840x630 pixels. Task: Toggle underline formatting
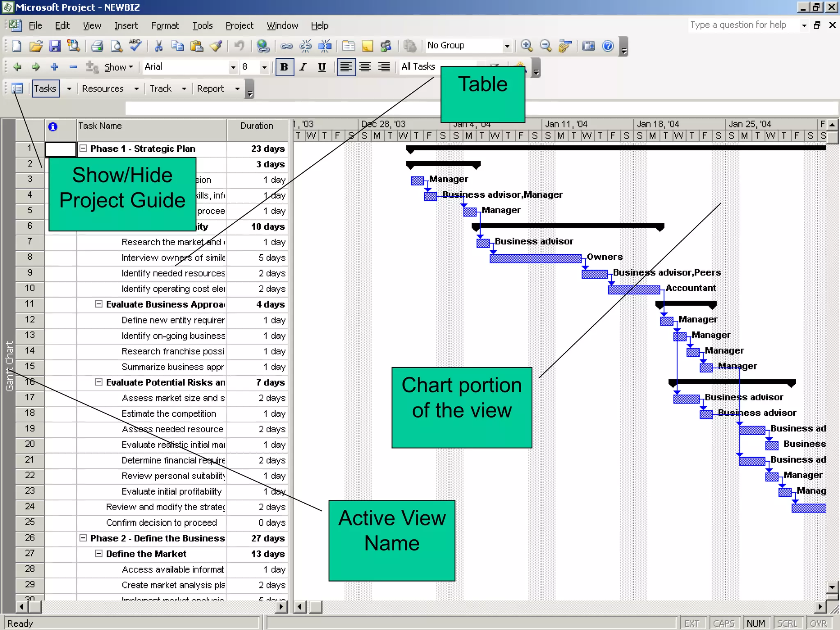[x=322, y=67]
